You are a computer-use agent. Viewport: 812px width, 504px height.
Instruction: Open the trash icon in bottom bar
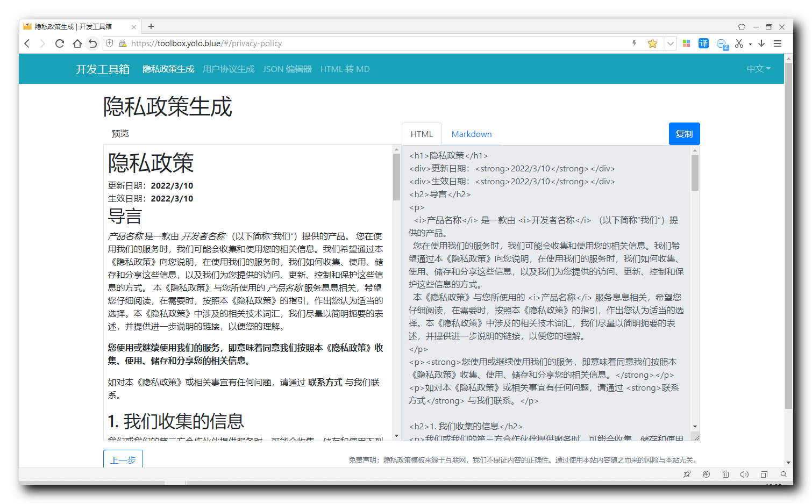725,474
